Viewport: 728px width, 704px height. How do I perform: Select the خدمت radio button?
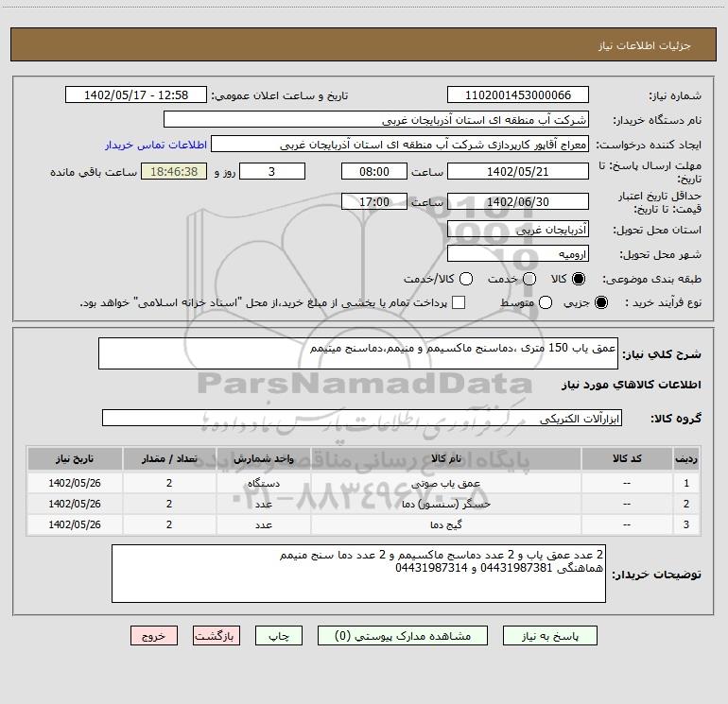point(529,279)
